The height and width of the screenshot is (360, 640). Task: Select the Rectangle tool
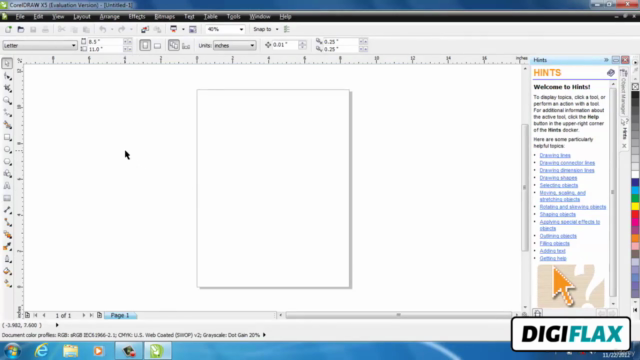(x=7, y=137)
